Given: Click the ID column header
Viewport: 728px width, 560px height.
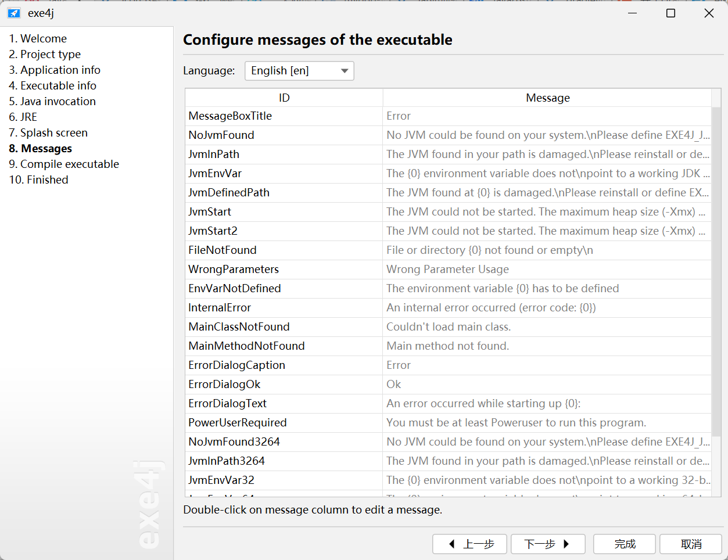Looking at the screenshot, I should coord(284,98).
